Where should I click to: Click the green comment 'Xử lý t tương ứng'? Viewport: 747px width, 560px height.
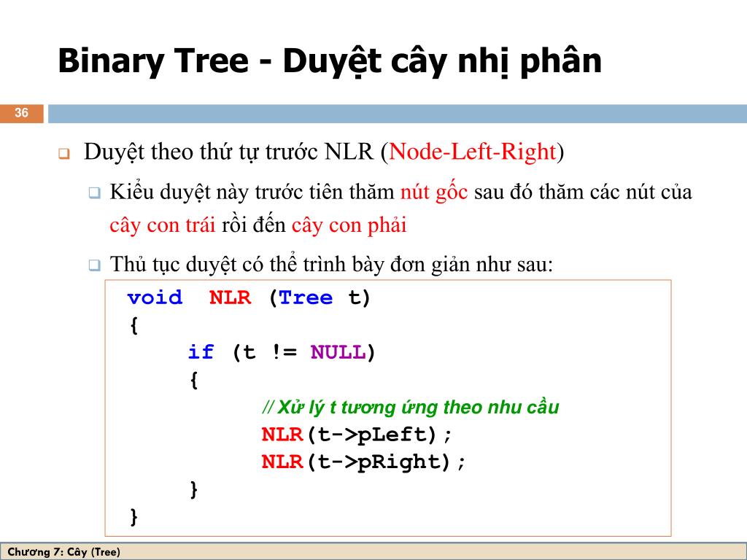coord(410,408)
